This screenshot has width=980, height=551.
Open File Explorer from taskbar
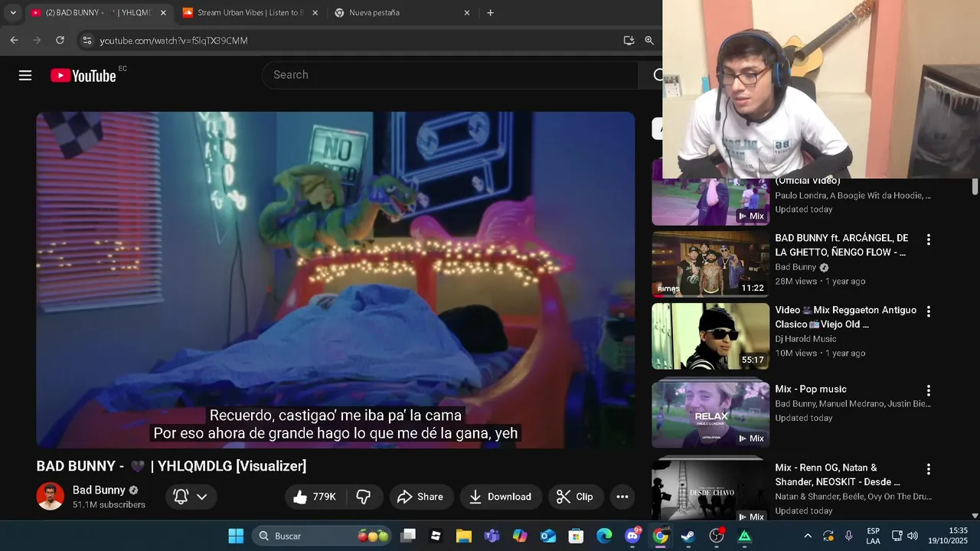464,536
